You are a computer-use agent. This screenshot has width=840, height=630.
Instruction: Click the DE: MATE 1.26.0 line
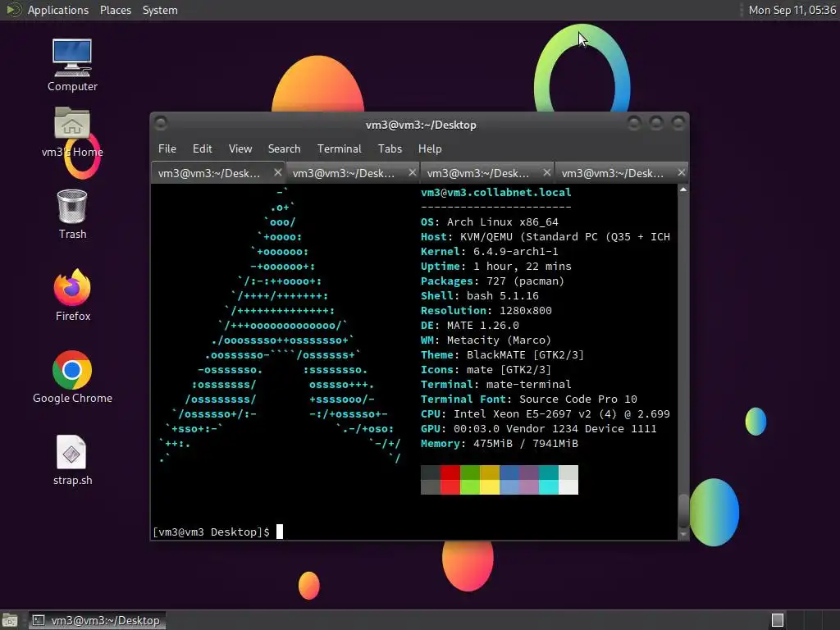(470, 325)
